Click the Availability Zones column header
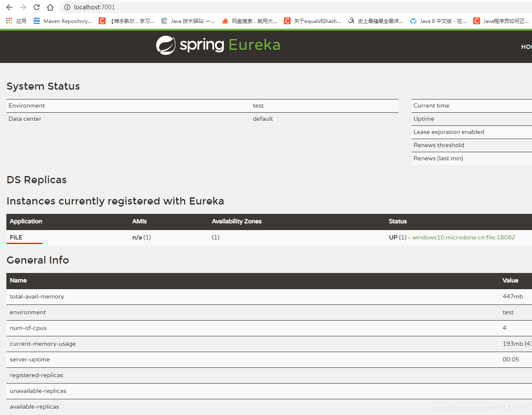The height and width of the screenshot is (415, 532). [x=237, y=221]
